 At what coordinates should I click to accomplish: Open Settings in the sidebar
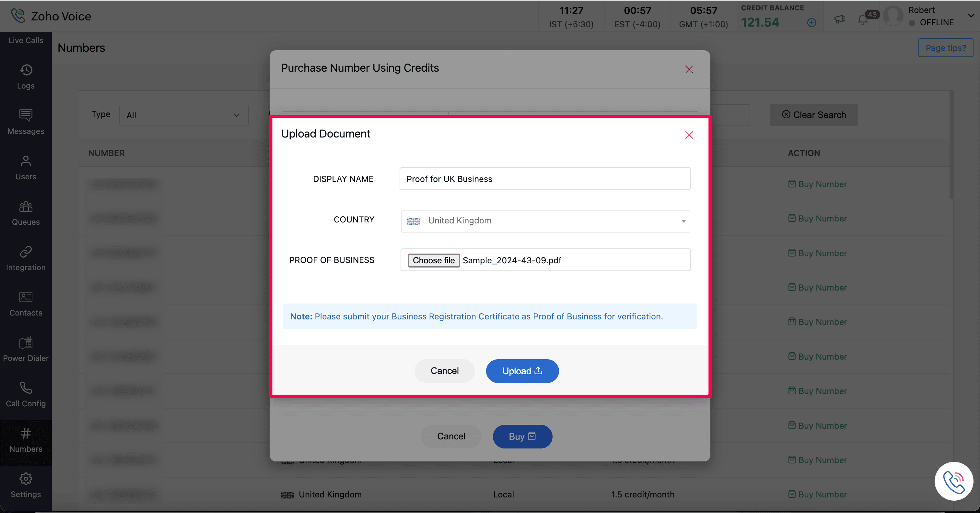26,485
